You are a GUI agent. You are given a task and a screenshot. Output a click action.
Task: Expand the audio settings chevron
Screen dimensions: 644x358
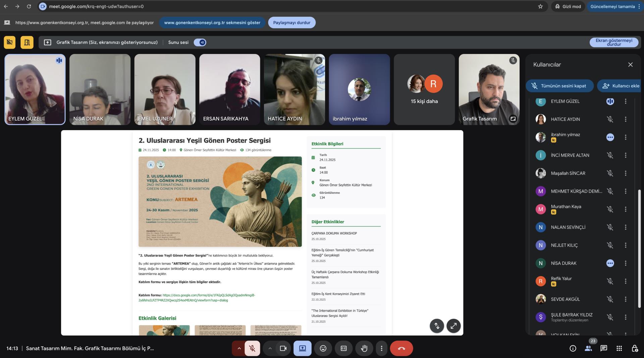pyautogui.click(x=239, y=348)
